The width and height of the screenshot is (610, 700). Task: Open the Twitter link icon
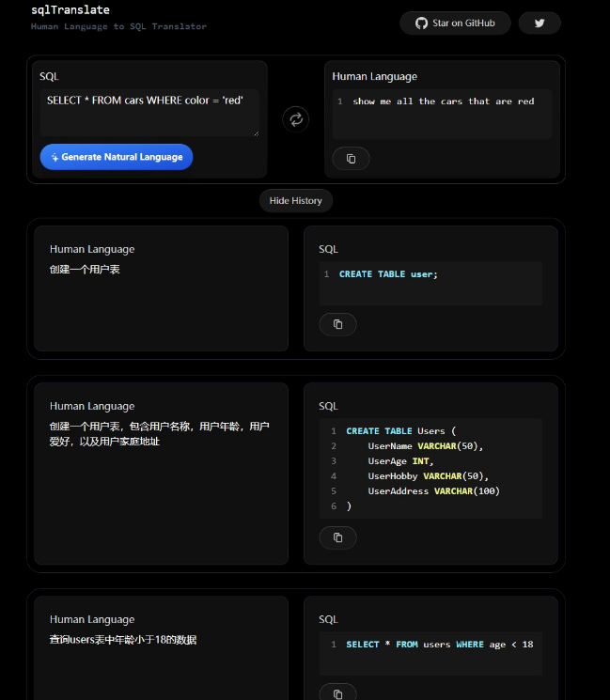pos(540,23)
